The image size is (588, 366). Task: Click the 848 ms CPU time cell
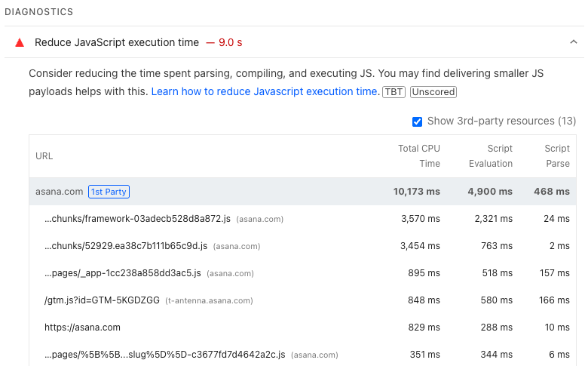(424, 300)
